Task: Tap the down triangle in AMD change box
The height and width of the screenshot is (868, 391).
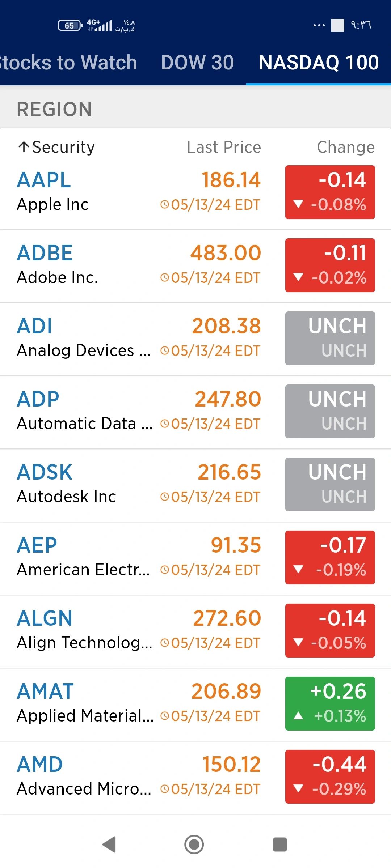Action: pyautogui.click(x=298, y=788)
